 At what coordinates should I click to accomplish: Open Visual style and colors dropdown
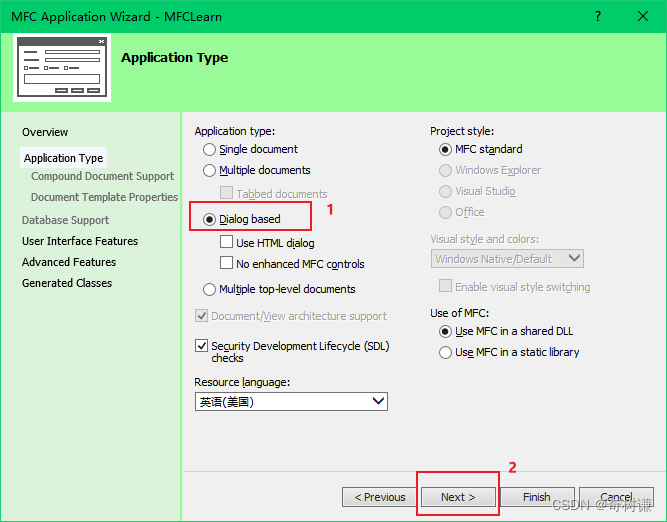click(507, 259)
